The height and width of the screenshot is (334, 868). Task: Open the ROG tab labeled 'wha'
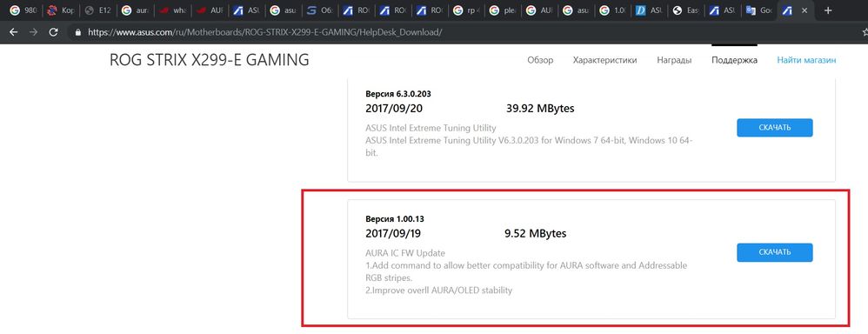coord(171,10)
